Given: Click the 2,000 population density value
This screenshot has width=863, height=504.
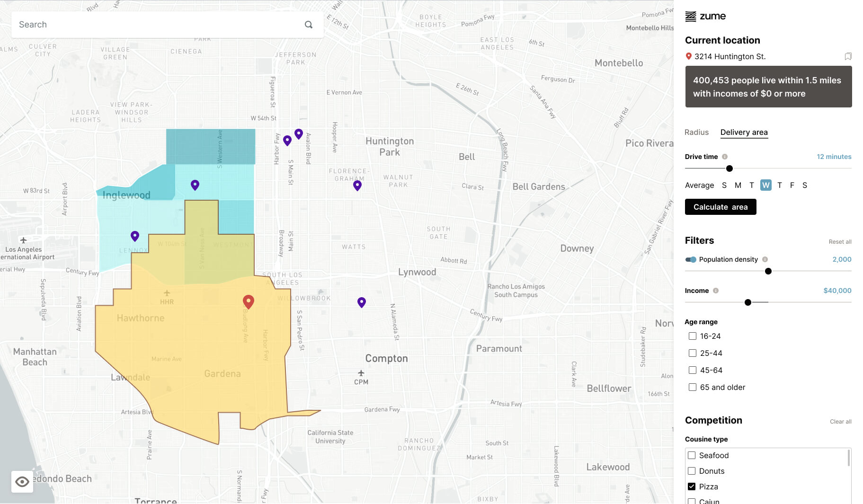Looking at the screenshot, I should tap(842, 259).
